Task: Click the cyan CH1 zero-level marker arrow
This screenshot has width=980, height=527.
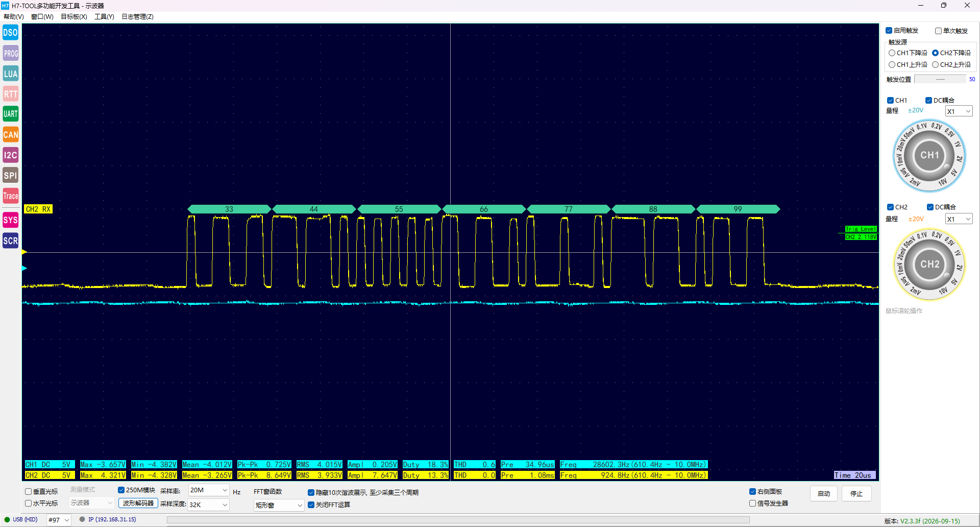Action: click(24, 268)
